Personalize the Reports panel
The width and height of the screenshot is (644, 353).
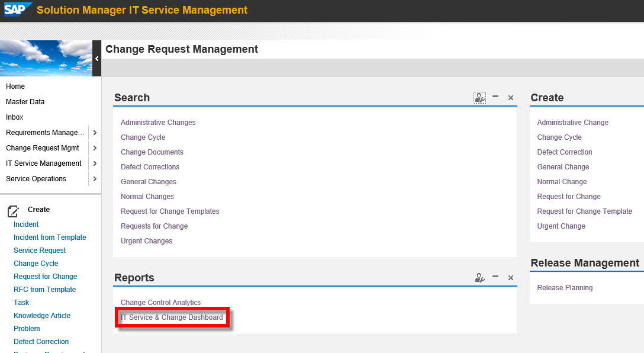point(479,278)
